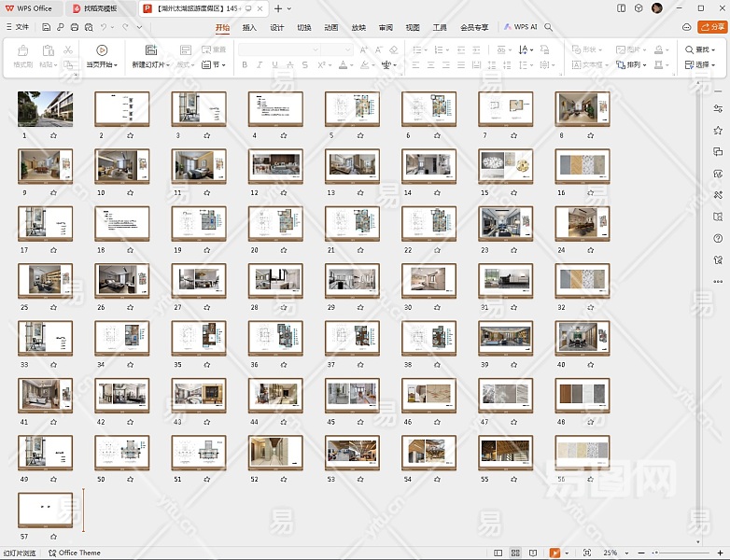This screenshot has width=730, height=560.
Task: Open reading view from status bar
Action: [x=533, y=553]
